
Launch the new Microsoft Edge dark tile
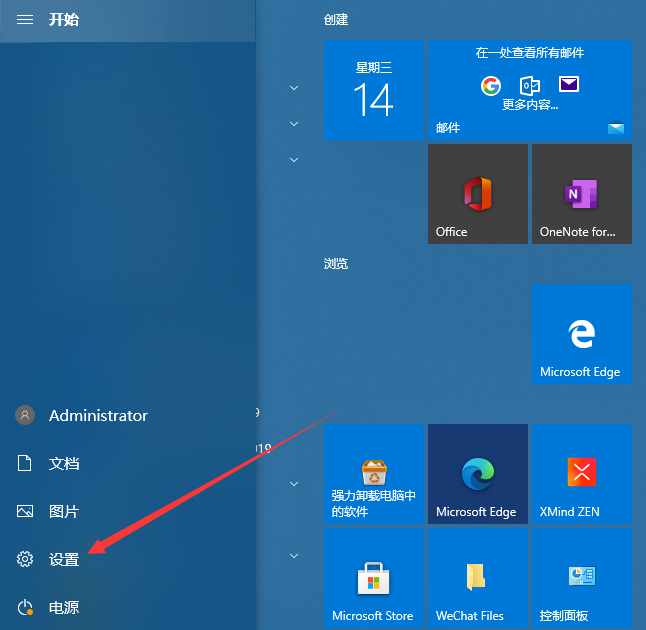(x=477, y=473)
